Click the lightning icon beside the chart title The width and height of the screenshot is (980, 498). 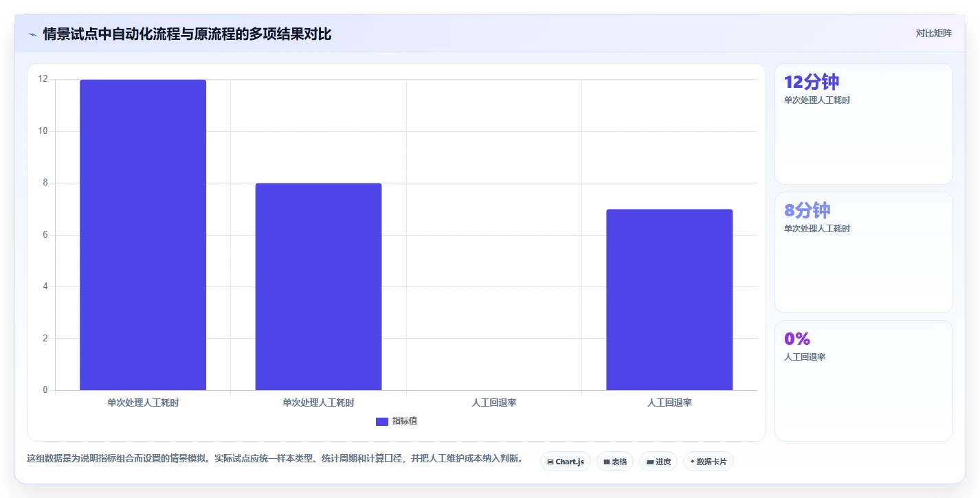tap(33, 34)
